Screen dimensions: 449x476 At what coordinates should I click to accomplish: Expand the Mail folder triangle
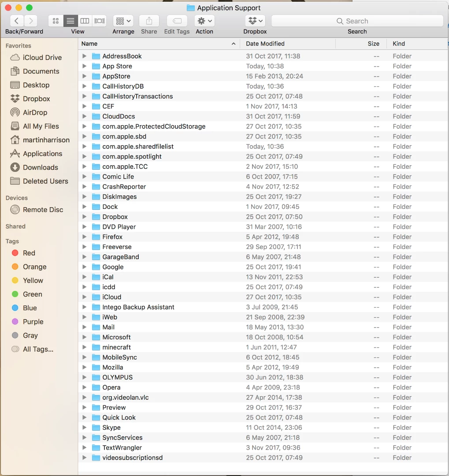85,327
